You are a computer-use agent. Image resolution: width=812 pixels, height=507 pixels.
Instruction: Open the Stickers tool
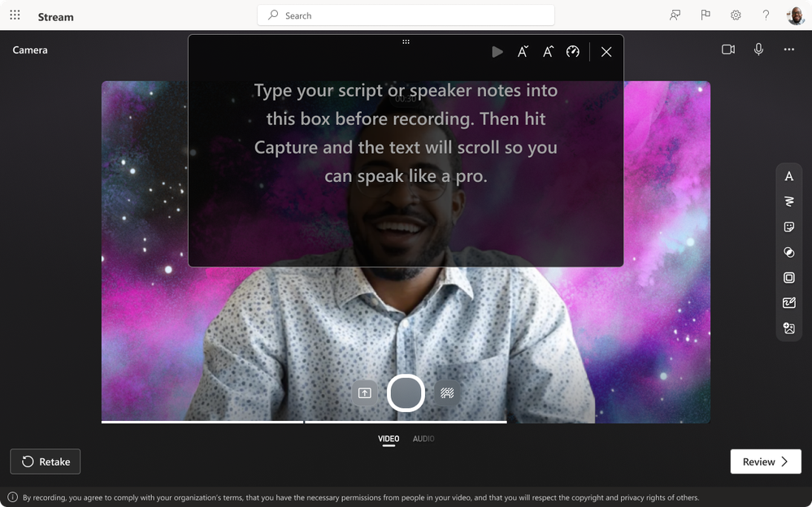tap(788, 227)
